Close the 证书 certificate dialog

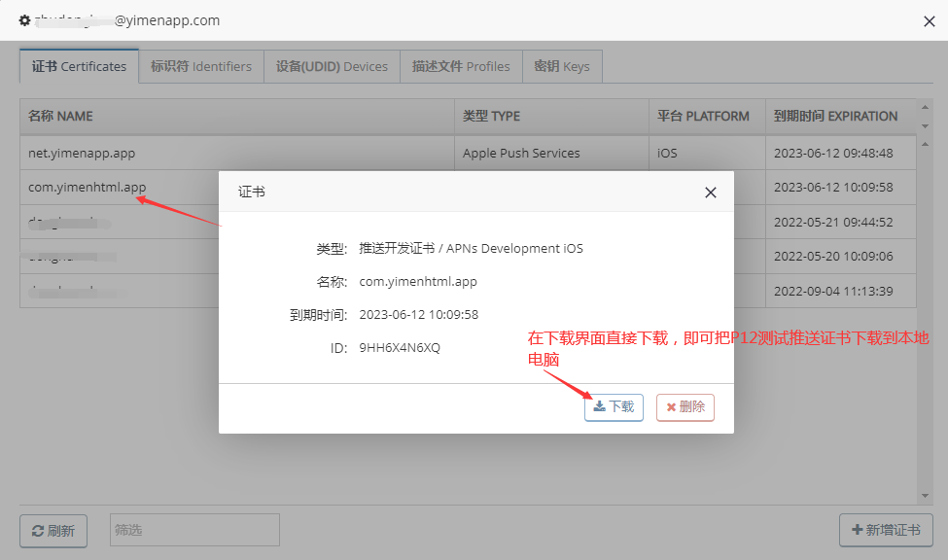click(x=711, y=192)
